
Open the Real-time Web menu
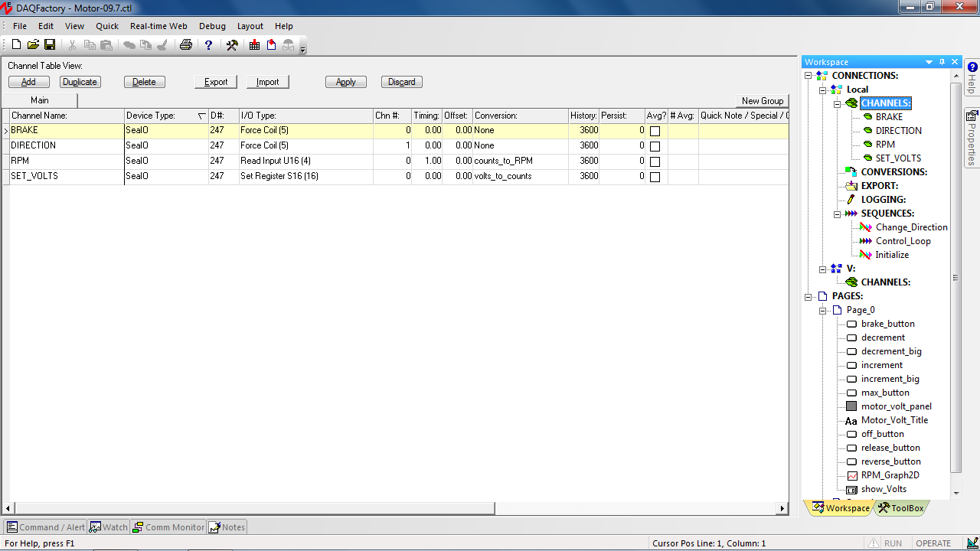[x=158, y=26]
